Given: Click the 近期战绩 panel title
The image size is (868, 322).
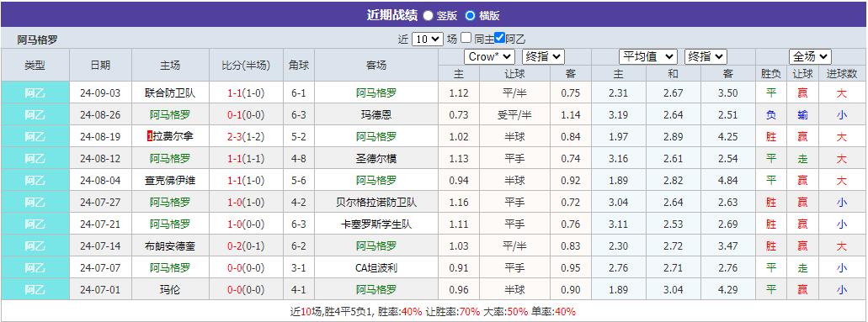Looking at the screenshot, I should click(x=392, y=15).
